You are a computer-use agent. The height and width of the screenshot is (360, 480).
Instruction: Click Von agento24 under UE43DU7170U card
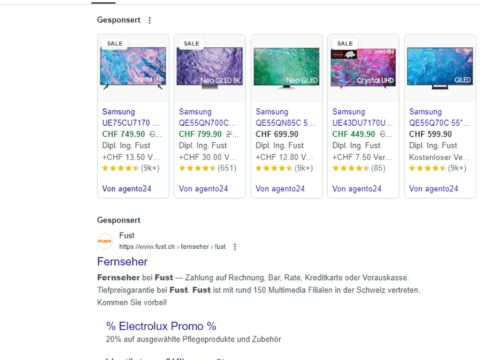(357, 189)
